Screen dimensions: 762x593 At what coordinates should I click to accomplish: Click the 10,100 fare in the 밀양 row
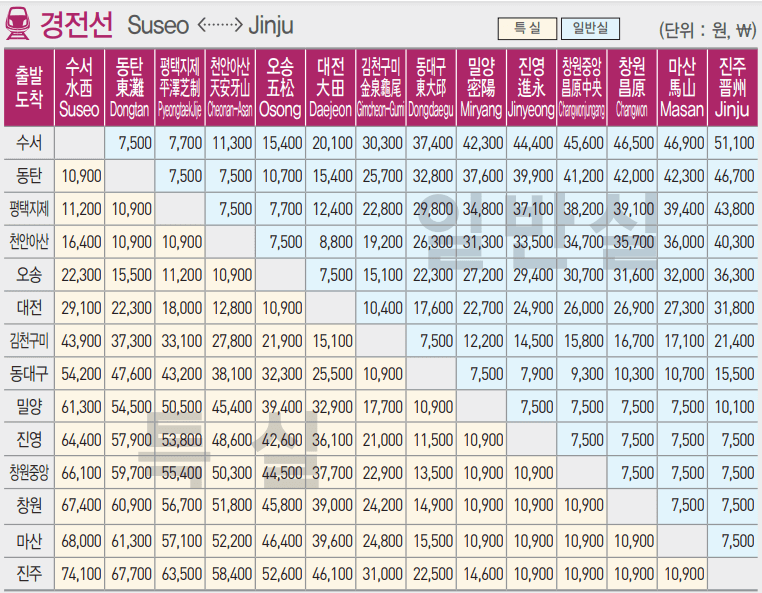(x=734, y=407)
